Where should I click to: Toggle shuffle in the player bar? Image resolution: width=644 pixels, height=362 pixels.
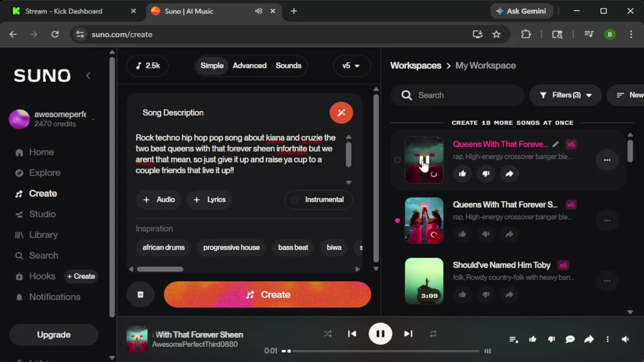point(328,333)
